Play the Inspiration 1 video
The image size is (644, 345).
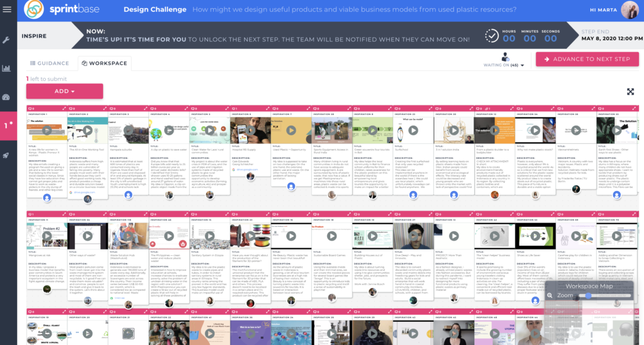[47, 131]
